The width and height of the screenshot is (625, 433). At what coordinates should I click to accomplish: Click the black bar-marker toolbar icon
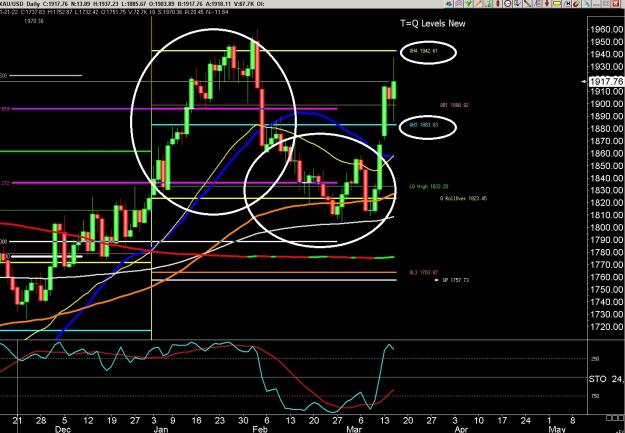point(568,4)
